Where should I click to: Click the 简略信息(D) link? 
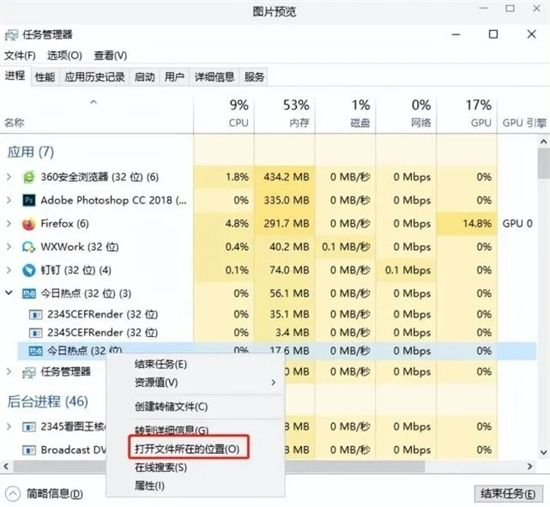(x=55, y=494)
